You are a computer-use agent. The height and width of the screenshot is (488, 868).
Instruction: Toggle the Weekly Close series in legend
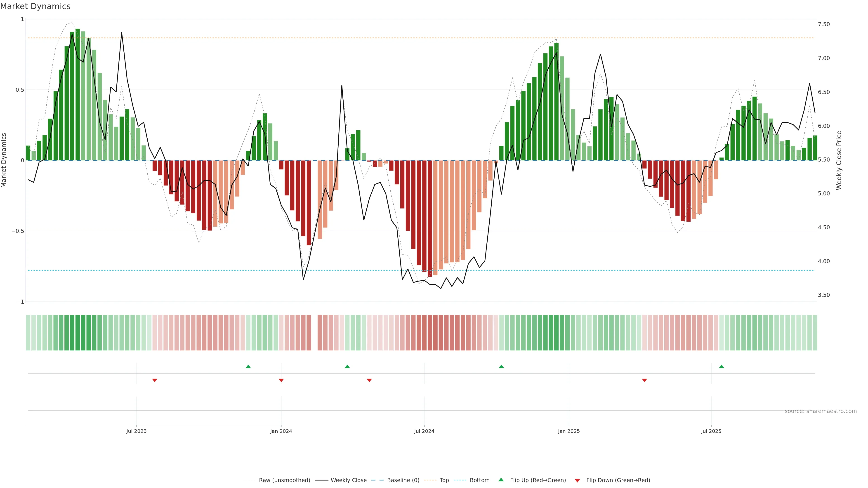click(348, 480)
